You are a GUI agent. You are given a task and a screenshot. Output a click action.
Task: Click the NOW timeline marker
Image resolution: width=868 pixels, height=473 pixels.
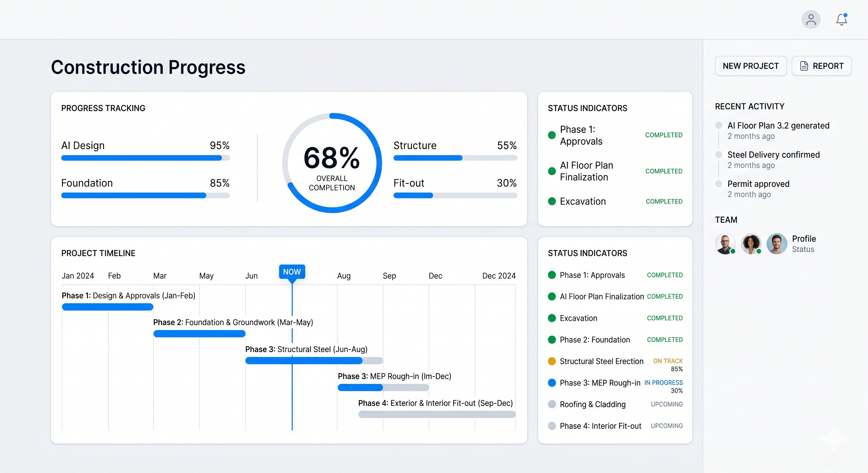(292, 272)
